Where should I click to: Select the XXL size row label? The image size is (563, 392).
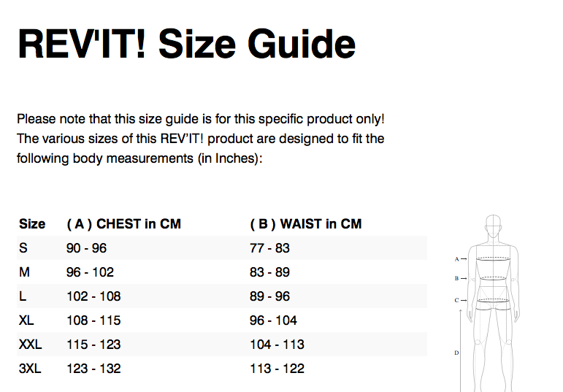click(31, 345)
